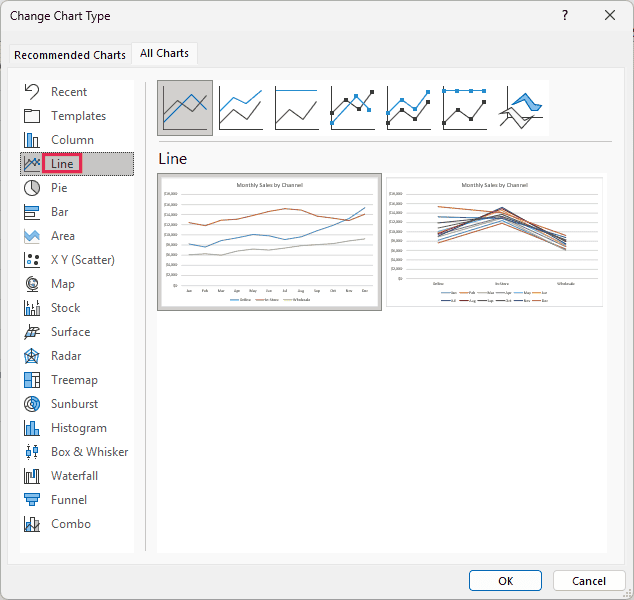Select the Column chart category
634x600 pixels.
point(77,140)
